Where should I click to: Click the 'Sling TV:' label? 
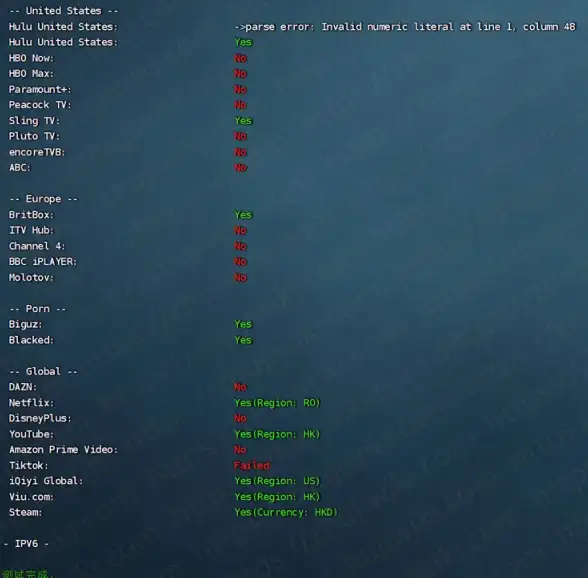click(x=34, y=121)
